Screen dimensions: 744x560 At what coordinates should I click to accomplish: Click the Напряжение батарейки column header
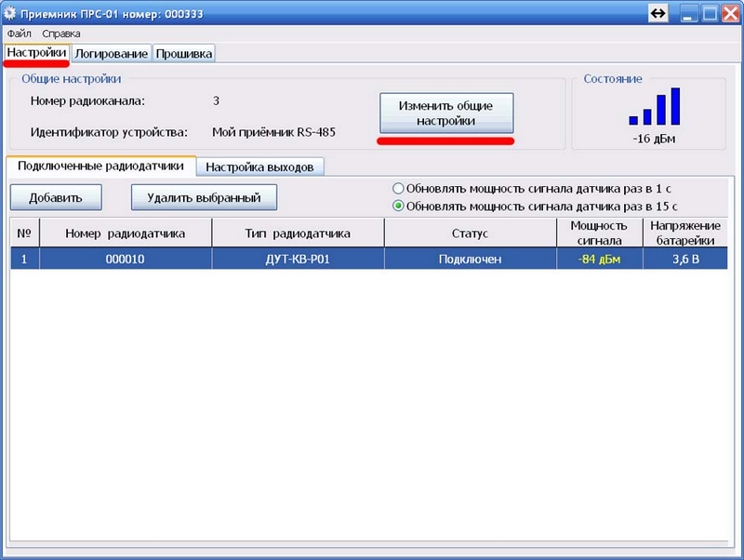coord(685,233)
